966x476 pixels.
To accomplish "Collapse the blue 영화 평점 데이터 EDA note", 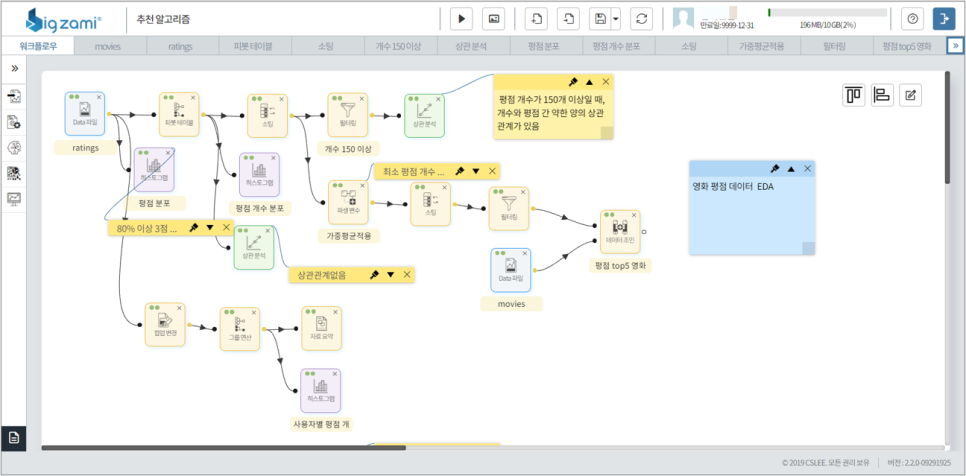I will [791, 169].
